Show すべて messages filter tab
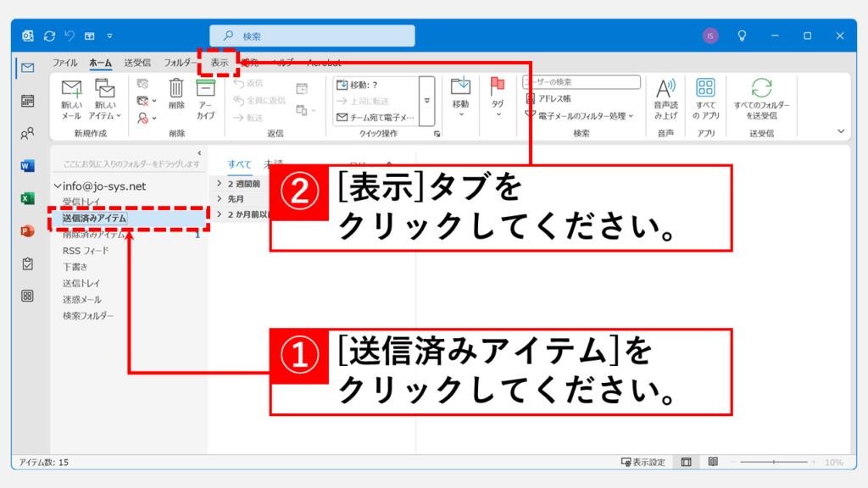868x488 pixels. click(239, 164)
